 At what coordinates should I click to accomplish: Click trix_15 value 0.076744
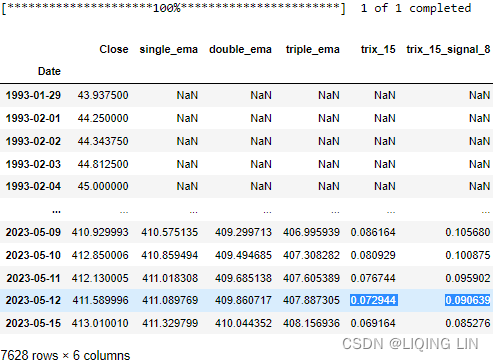[x=373, y=278]
